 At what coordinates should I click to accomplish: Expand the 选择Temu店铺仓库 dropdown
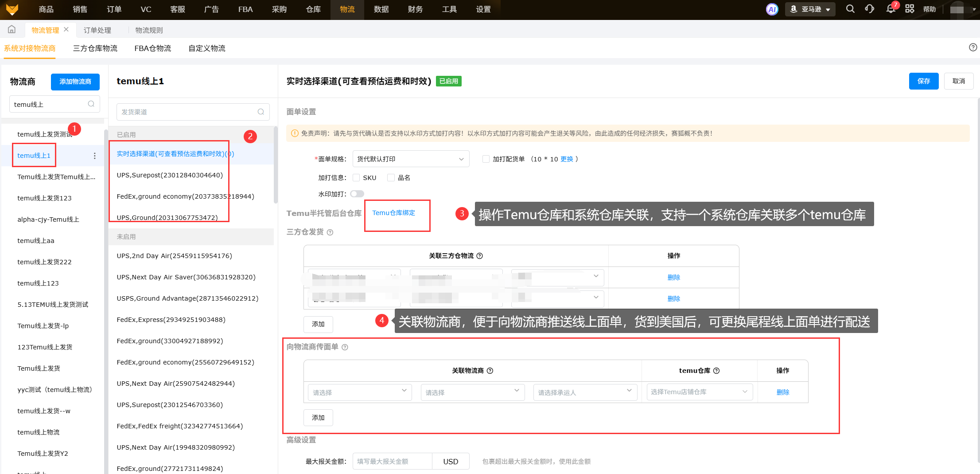[699, 392]
